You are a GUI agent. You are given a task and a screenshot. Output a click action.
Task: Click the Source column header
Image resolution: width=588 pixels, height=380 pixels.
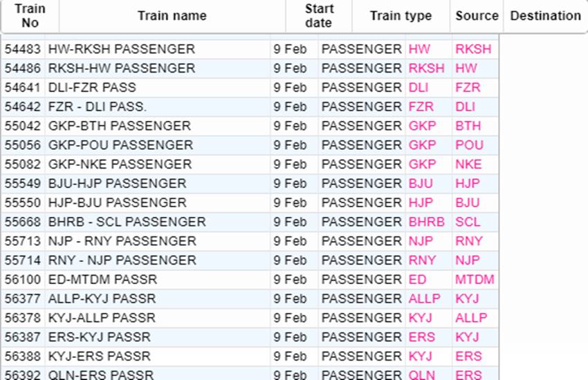[477, 16]
